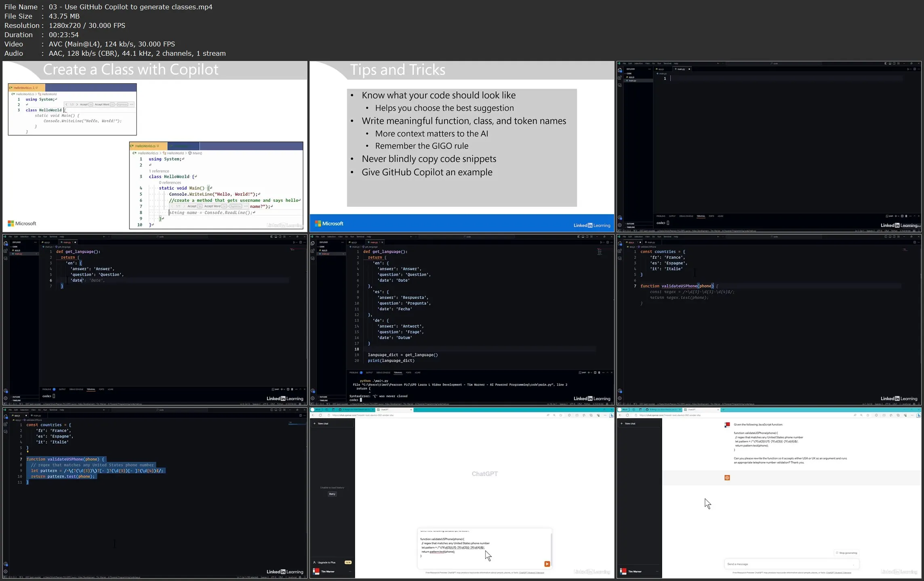This screenshot has height=581, width=924.
Task: Toggle primary sidebar in partial get_language frame
Action: click(x=272, y=237)
